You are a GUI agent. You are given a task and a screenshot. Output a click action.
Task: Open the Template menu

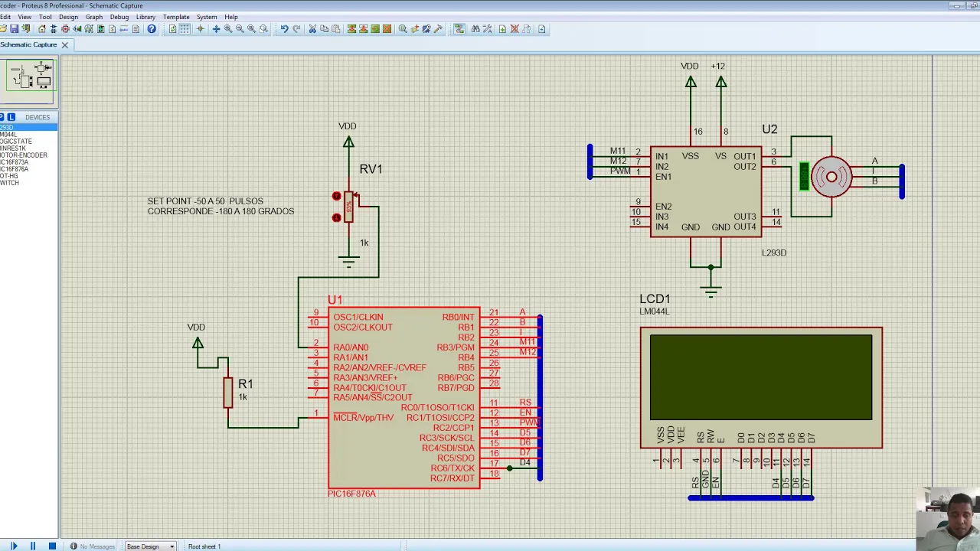pyautogui.click(x=176, y=17)
